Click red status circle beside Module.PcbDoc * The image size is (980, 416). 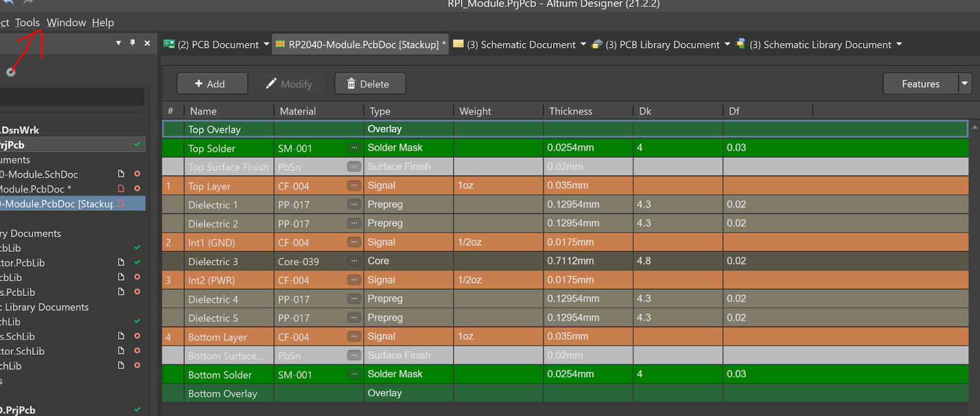(x=137, y=189)
